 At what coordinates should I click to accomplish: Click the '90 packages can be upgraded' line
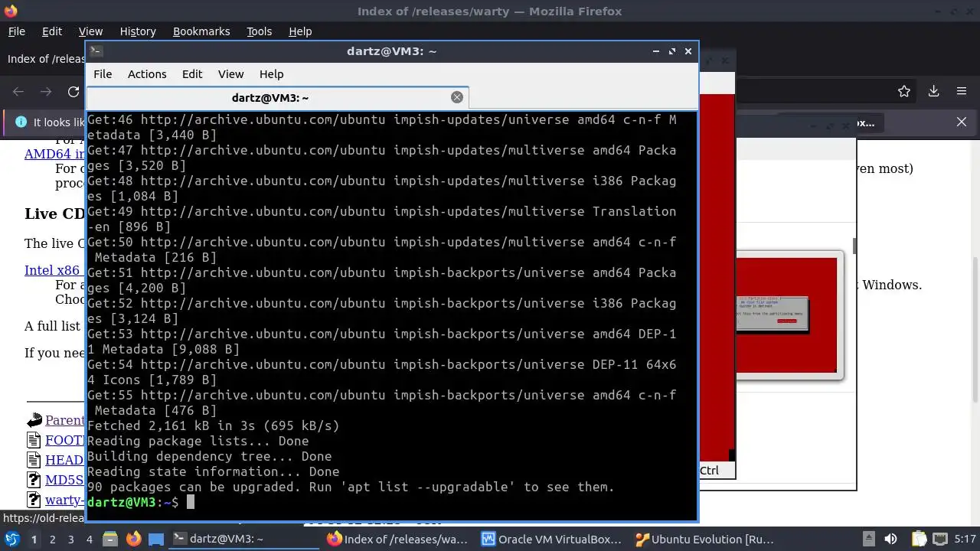351,487
